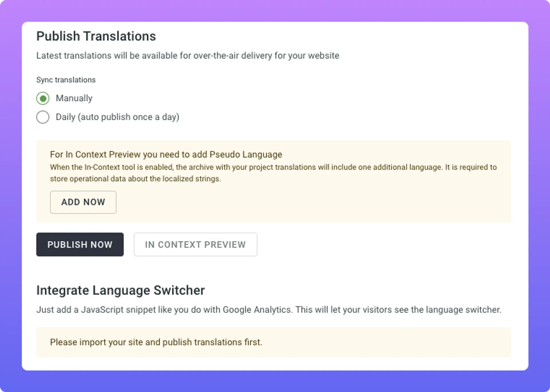Click the IN CONTEXT PREVIEW button

point(196,244)
